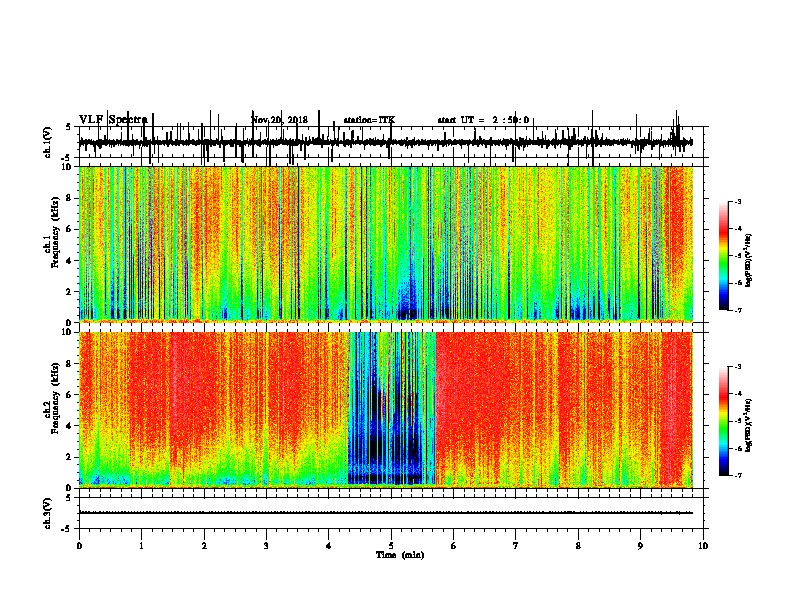Click the '-3' label on ch.1 color bar

738,201
